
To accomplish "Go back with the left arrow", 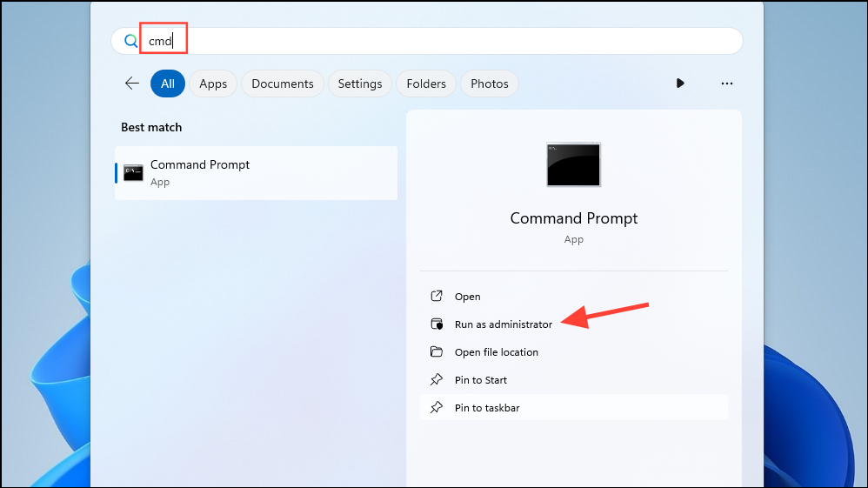I will point(131,84).
